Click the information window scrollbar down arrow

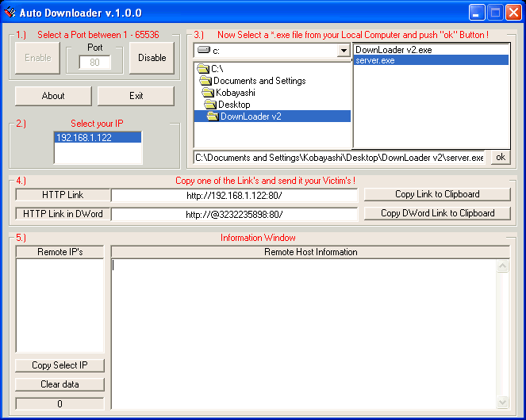pyautogui.click(x=502, y=403)
